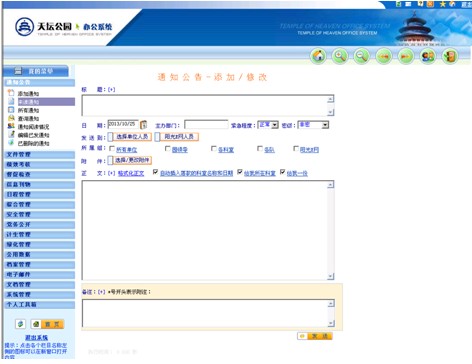The image size is (472, 364).
Task: Click the zoom out magnifier icon
Action: [x=362, y=56]
